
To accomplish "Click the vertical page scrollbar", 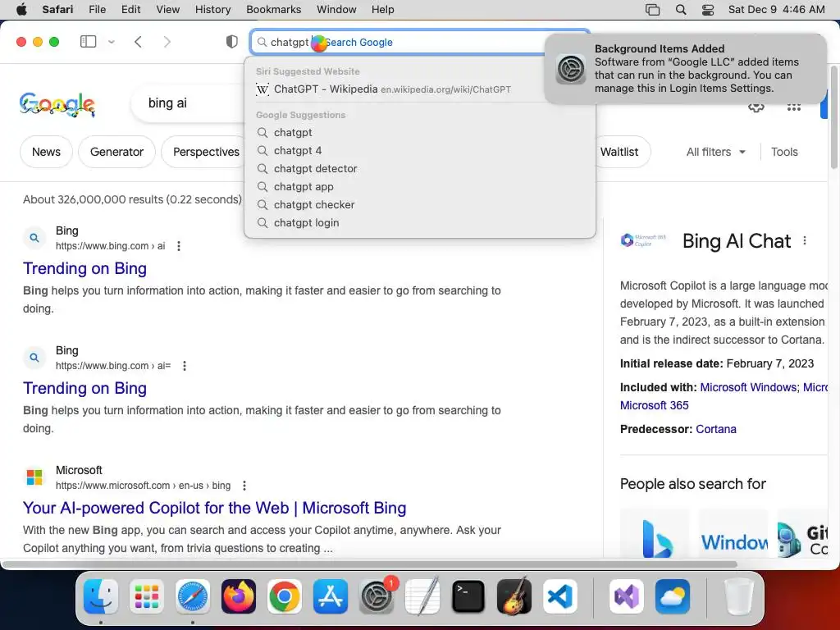I will [x=834, y=117].
